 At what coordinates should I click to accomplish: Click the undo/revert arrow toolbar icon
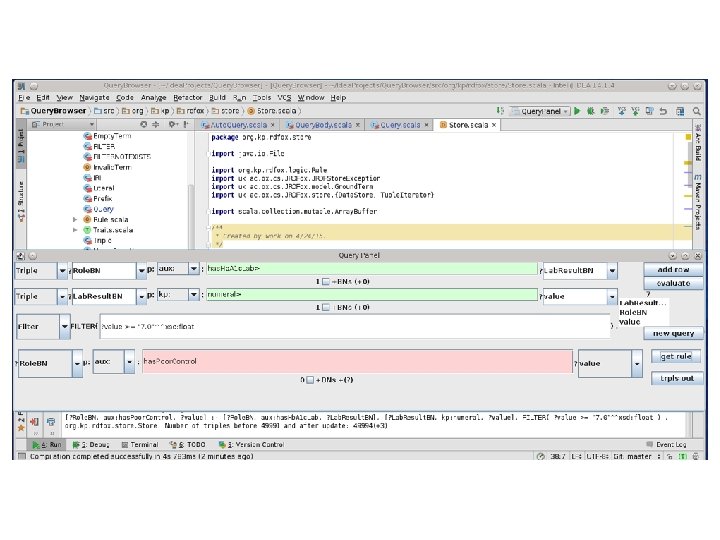click(663, 111)
